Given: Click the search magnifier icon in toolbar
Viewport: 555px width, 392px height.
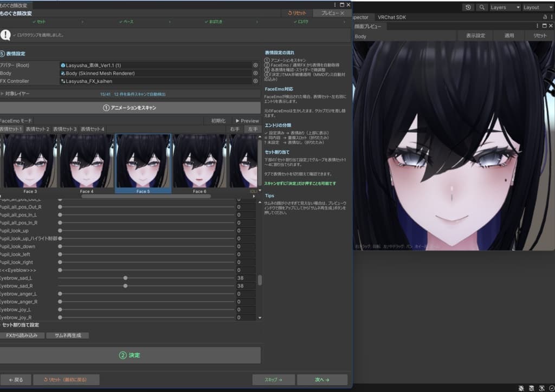Looking at the screenshot, I should (482, 7).
